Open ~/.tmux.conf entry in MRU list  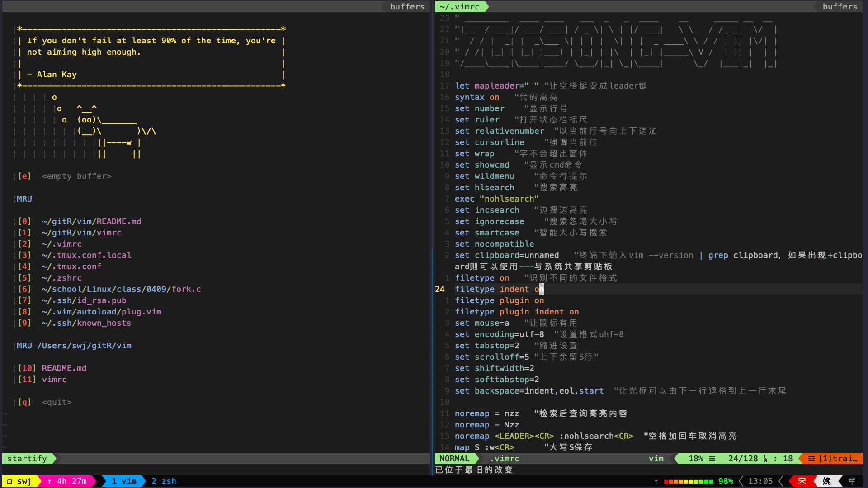click(x=71, y=267)
